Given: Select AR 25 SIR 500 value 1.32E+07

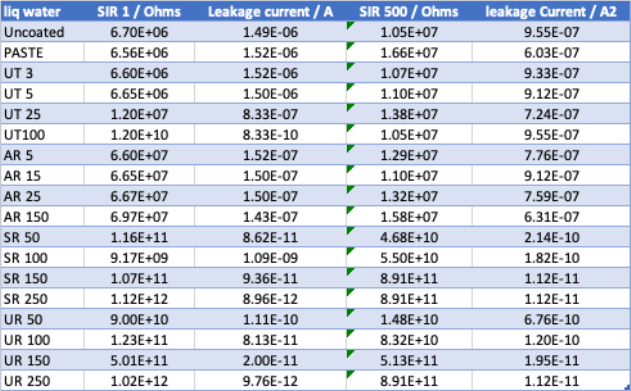Looking at the screenshot, I should click(409, 196).
